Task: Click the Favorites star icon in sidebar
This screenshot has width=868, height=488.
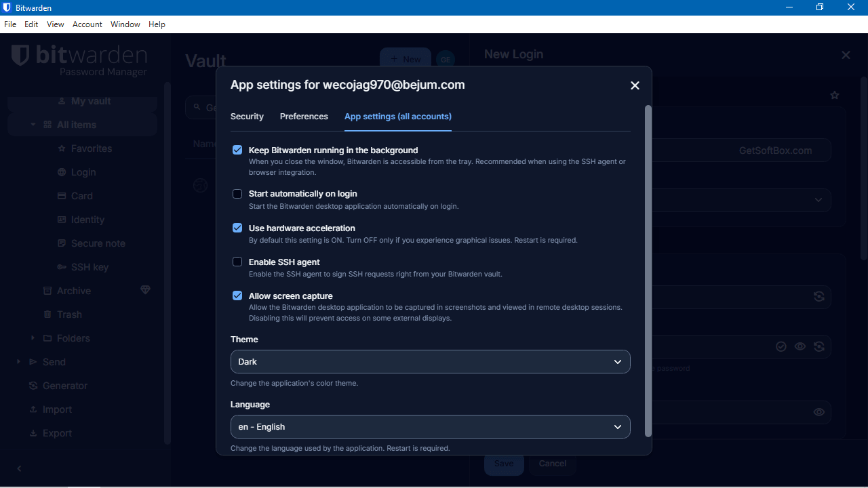Action: 62,148
